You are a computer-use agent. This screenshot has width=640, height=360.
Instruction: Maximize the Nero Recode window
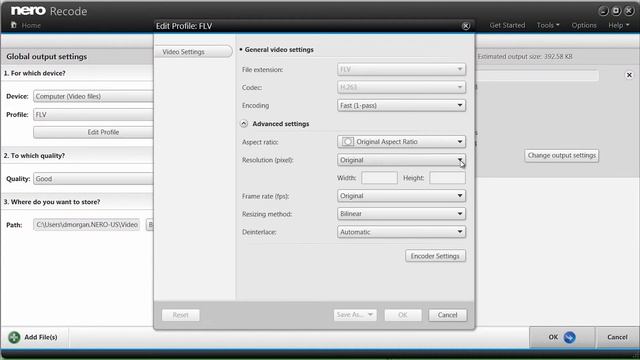pyautogui.click(x=616, y=11)
